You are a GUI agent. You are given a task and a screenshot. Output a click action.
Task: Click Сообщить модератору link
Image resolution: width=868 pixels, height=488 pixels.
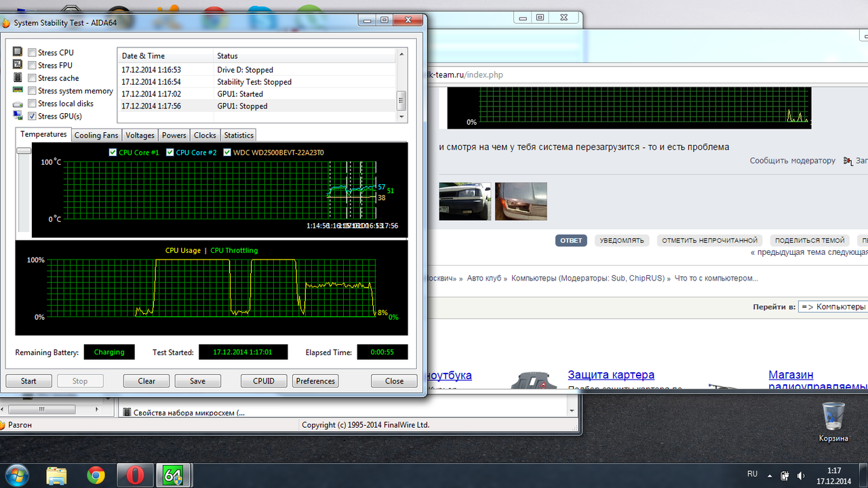[793, 161]
